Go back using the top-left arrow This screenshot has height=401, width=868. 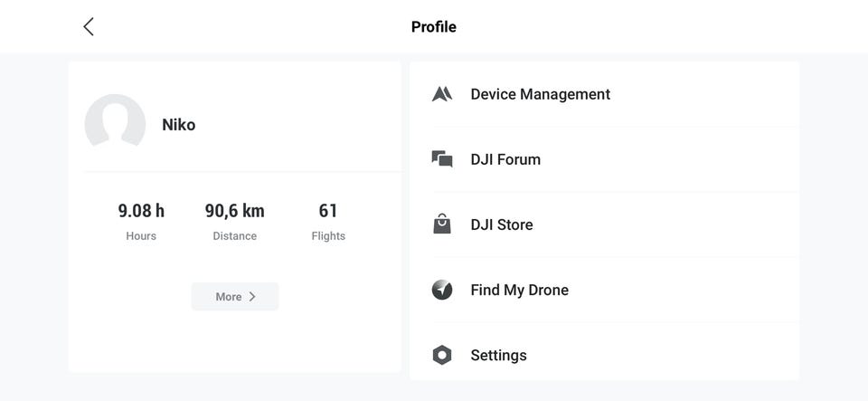click(89, 26)
